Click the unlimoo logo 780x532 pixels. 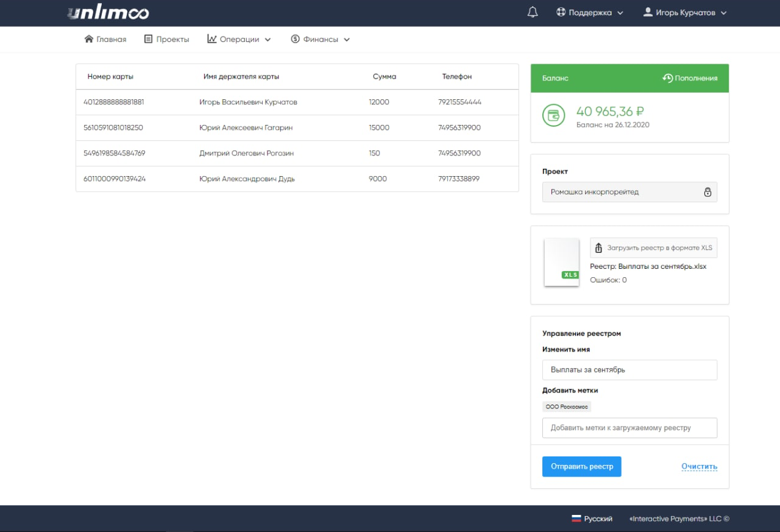point(108,12)
